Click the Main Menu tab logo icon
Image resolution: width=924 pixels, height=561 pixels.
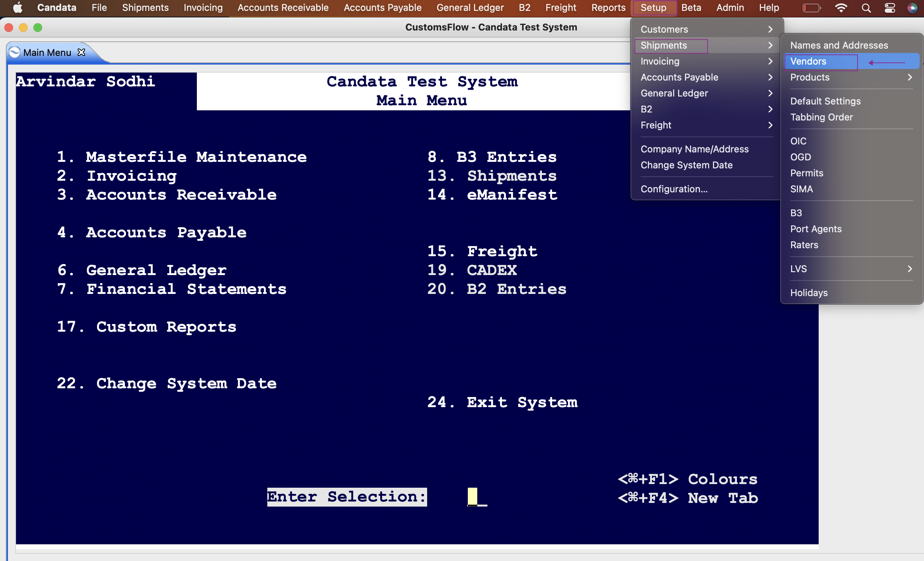[15, 52]
